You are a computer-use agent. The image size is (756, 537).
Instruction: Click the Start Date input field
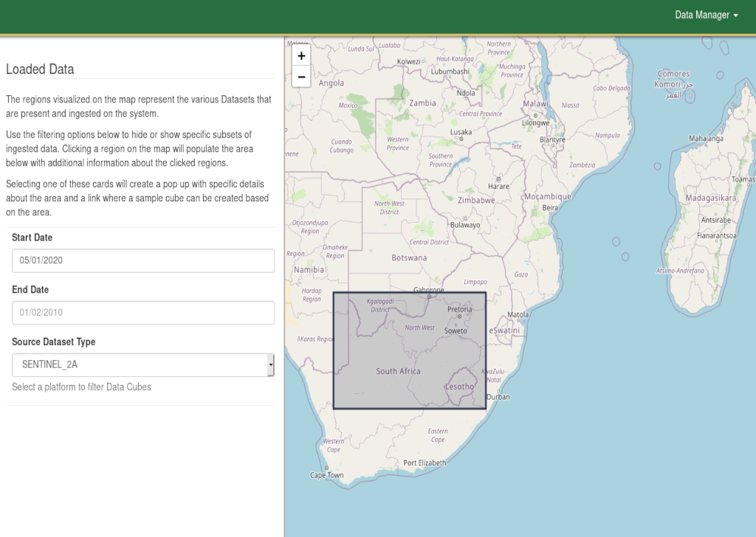click(143, 260)
